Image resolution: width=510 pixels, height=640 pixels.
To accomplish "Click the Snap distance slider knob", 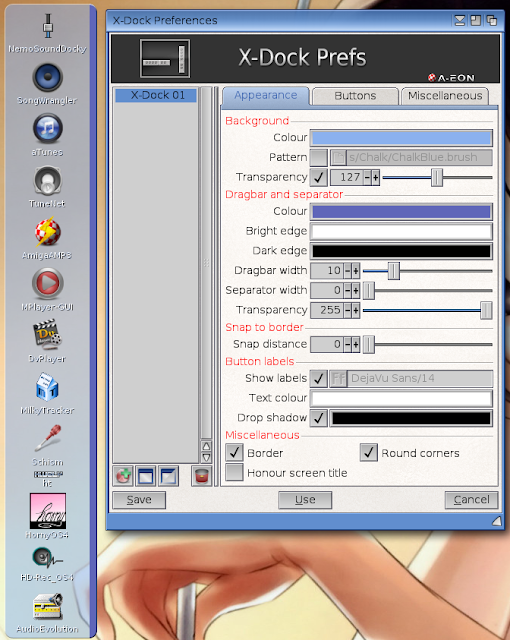I will [x=368, y=344].
